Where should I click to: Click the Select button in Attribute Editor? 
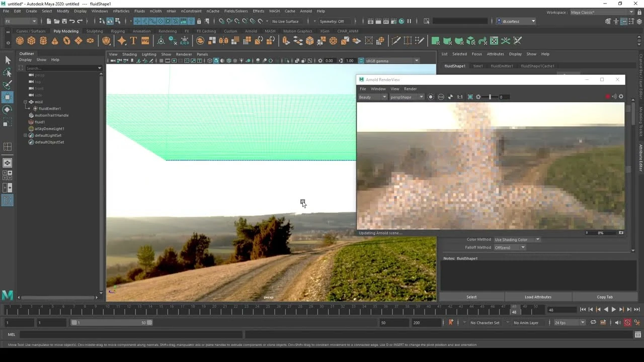(471, 297)
